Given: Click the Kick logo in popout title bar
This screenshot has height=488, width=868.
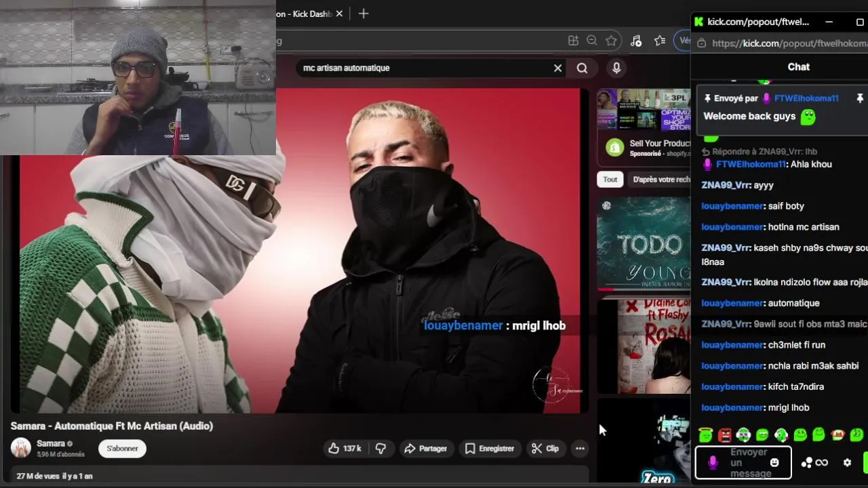Looking at the screenshot, I should [698, 22].
